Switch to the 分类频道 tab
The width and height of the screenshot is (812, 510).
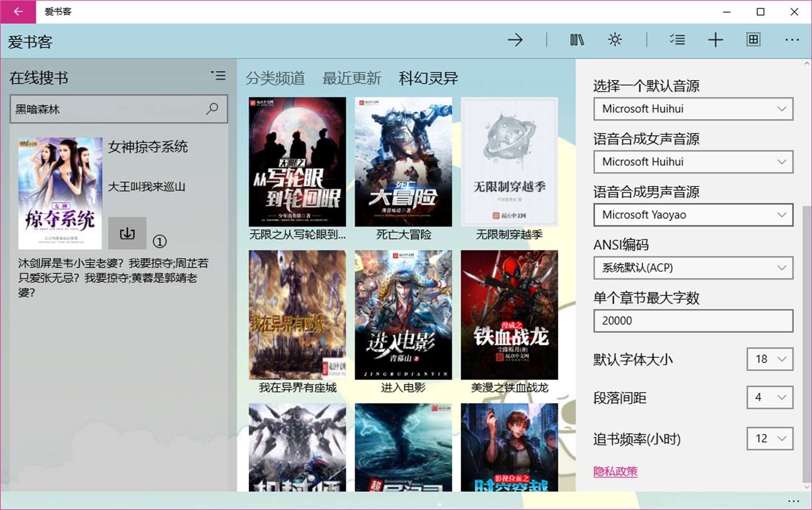click(275, 78)
